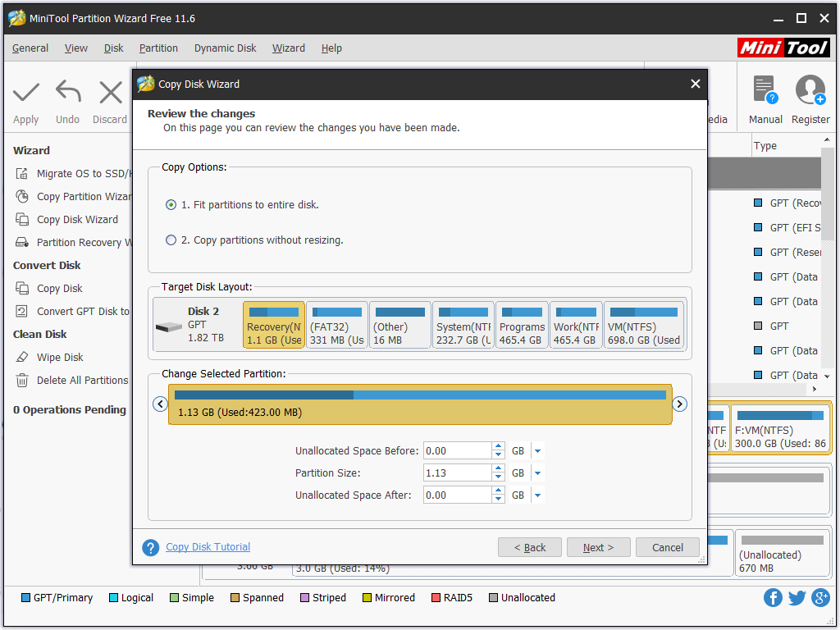Open the Manual help icon
This screenshot has width=840, height=630.
click(x=765, y=89)
